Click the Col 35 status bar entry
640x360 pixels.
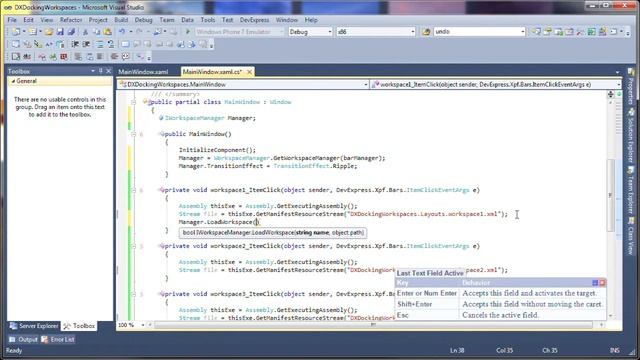point(504,351)
